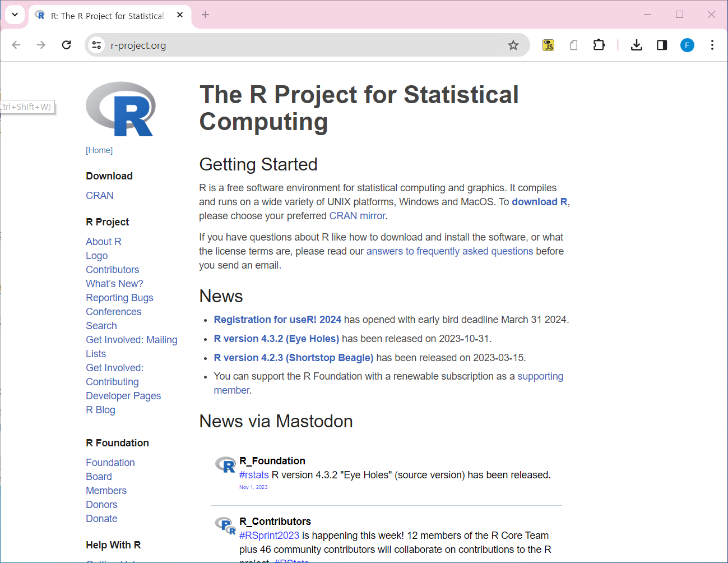Open the Developer Pages link

tap(123, 396)
